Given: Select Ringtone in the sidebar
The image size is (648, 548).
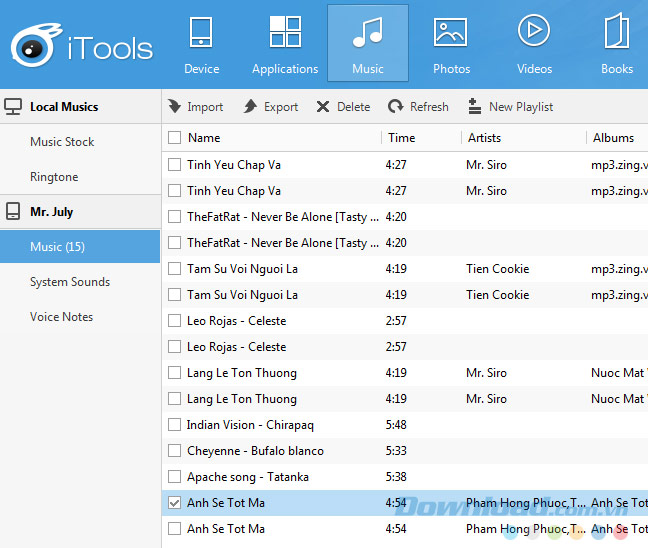Looking at the screenshot, I should [54, 177].
